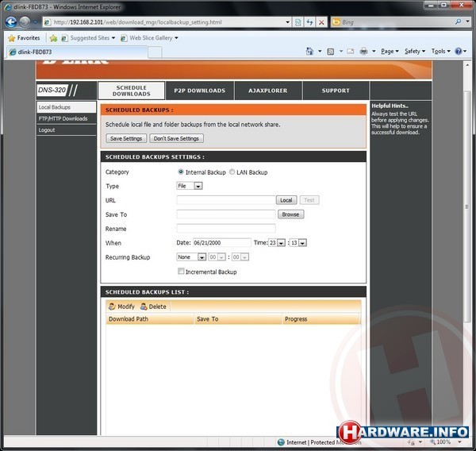Click the Read Mail icon
Image resolution: width=476 pixels, height=451 pixels.
(x=351, y=51)
